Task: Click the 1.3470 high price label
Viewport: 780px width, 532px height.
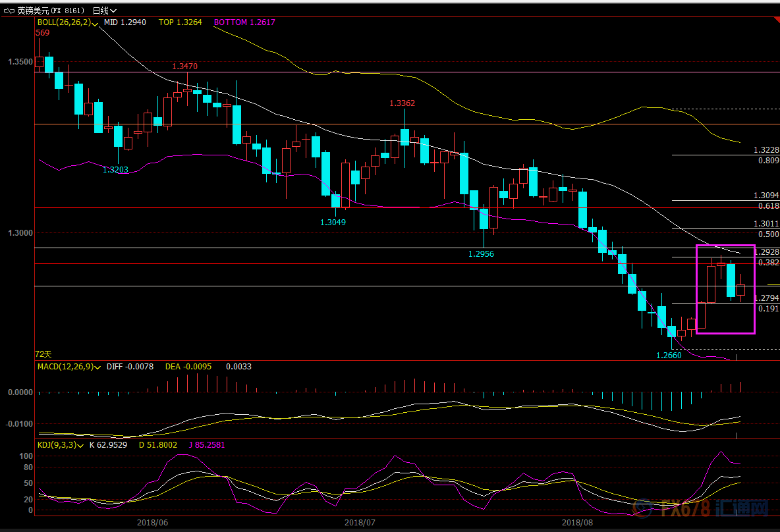Action: tap(185, 66)
